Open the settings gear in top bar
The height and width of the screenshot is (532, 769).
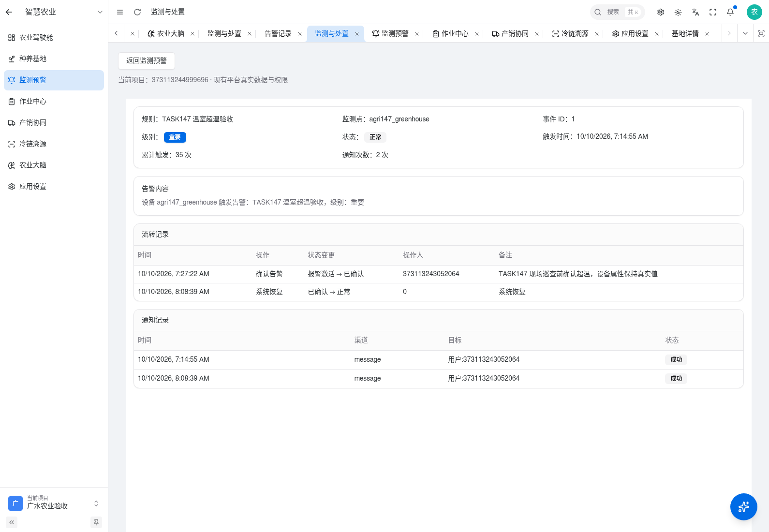(661, 12)
